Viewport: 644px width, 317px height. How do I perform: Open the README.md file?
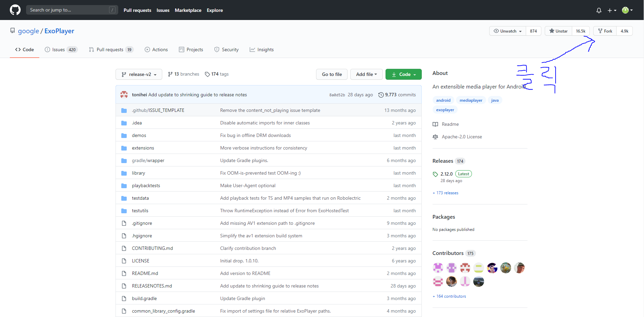145,274
